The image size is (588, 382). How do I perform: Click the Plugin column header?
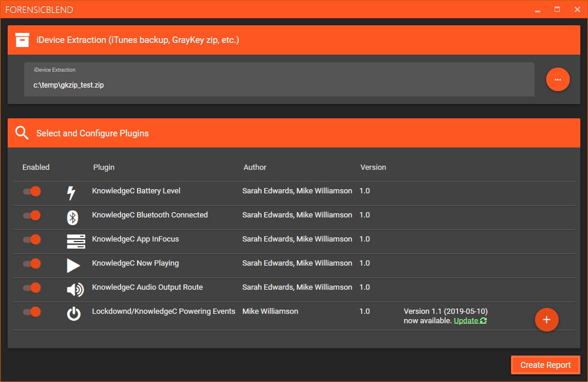click(x=103, y=167)
